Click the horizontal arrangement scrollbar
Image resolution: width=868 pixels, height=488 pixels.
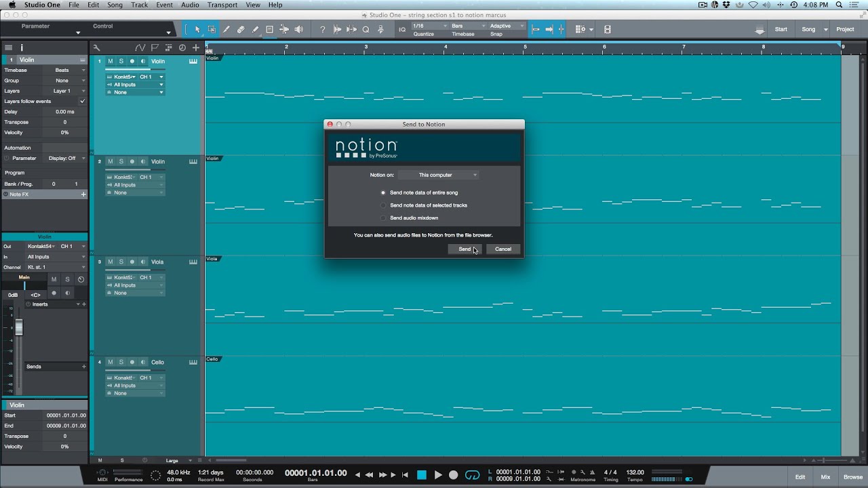pos(231,460)
